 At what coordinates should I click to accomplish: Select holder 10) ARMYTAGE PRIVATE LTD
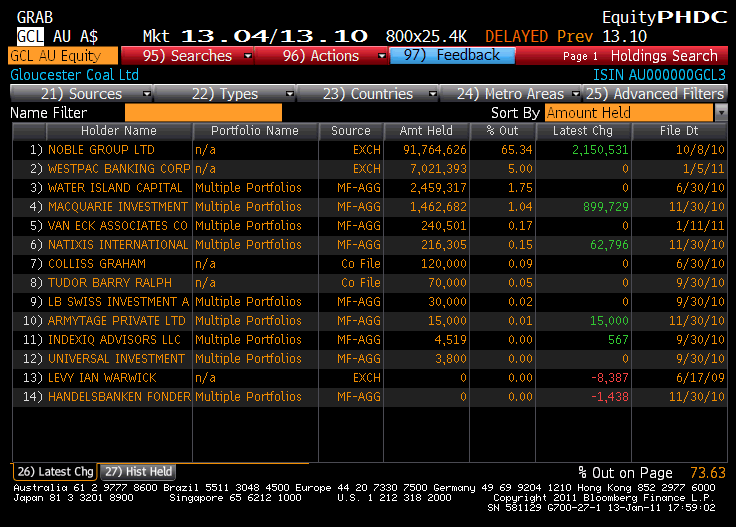(x=117, y=321)
